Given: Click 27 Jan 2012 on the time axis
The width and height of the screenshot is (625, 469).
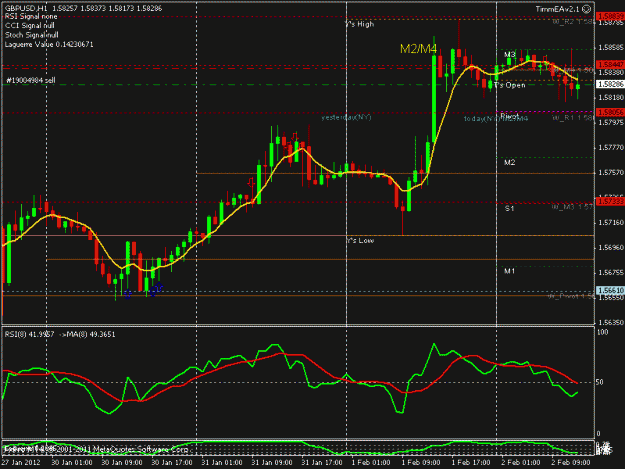Looking at the screenshot, I should 21,462.
